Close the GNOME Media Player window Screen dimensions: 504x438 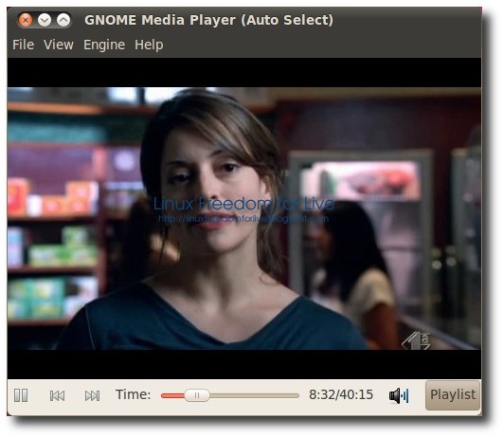pos(26,20)
